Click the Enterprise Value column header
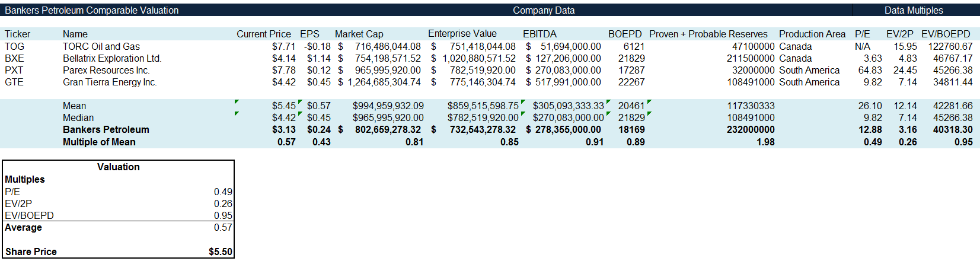This screenshot has width=980, height=261. pyautogui.click(x=462, y=34)
